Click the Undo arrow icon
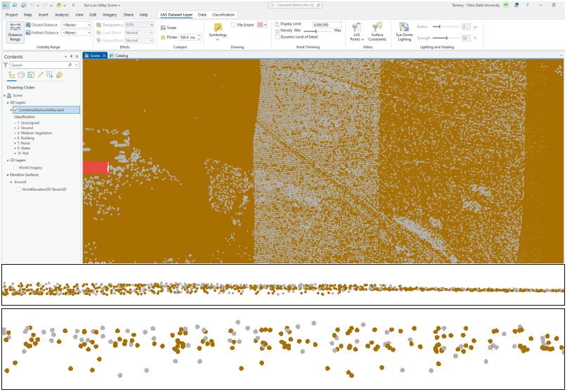 tap(32, 5)
